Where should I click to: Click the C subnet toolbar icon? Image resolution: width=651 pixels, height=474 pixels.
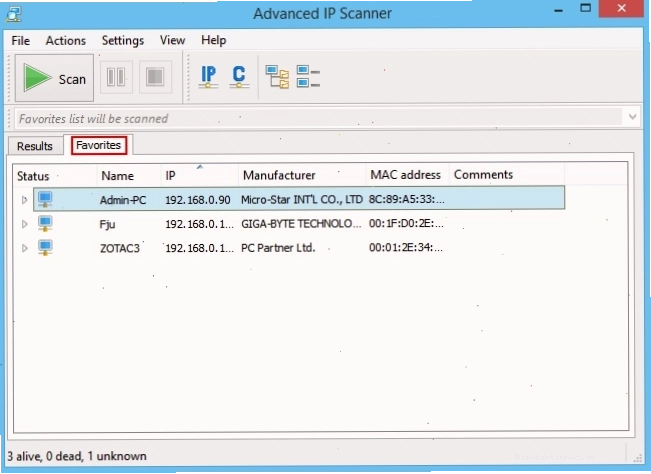[x=239, y=77]
